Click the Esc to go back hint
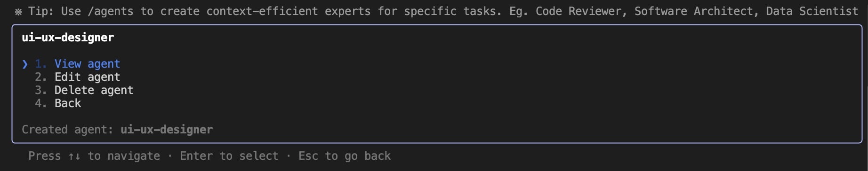 [345, 156]
